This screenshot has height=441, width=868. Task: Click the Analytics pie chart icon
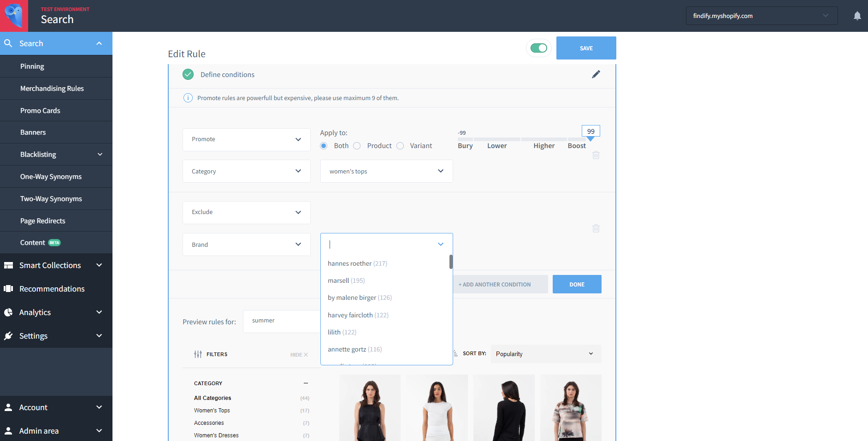8,312
